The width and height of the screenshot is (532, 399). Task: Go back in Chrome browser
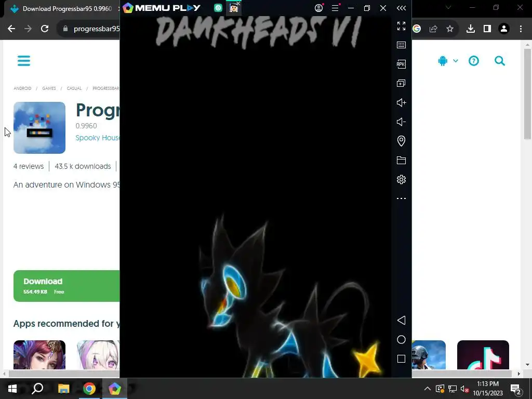tap(11, 29)
